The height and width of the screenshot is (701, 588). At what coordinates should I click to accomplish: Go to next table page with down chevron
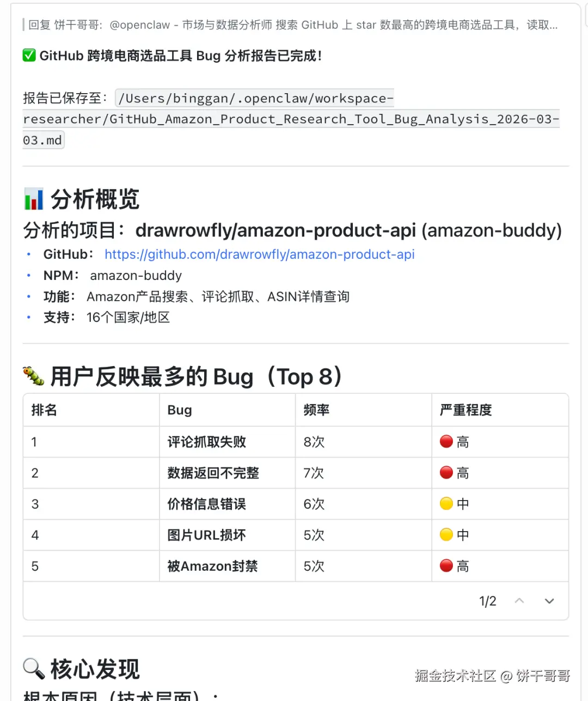tap(549, 601)
